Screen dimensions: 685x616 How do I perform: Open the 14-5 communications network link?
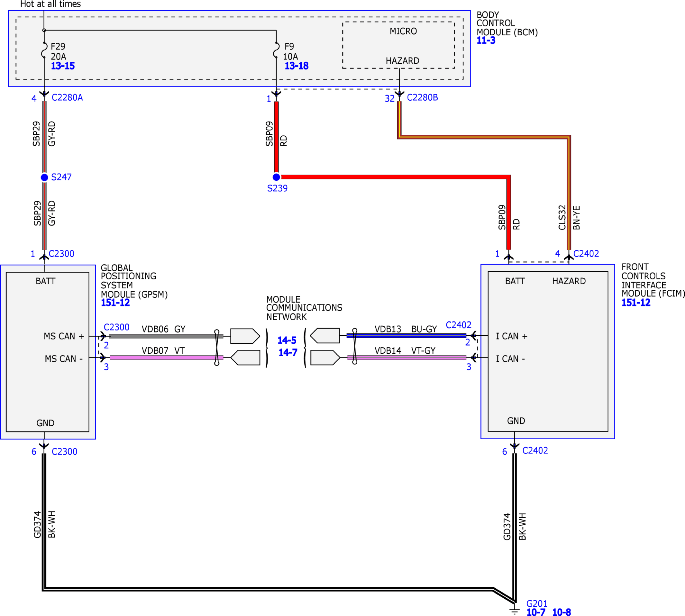tap(287, 340)
